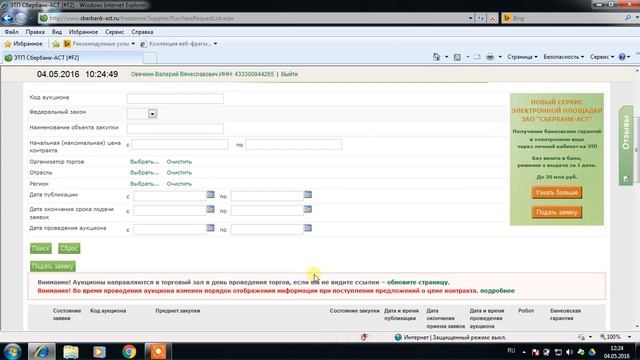Open the Вид menu

coord(57,32)
